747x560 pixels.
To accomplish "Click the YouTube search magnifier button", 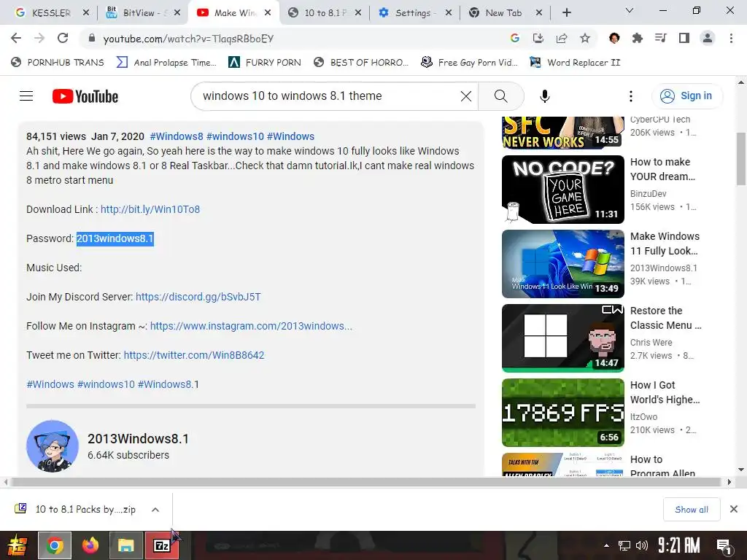I will [500, 96].
